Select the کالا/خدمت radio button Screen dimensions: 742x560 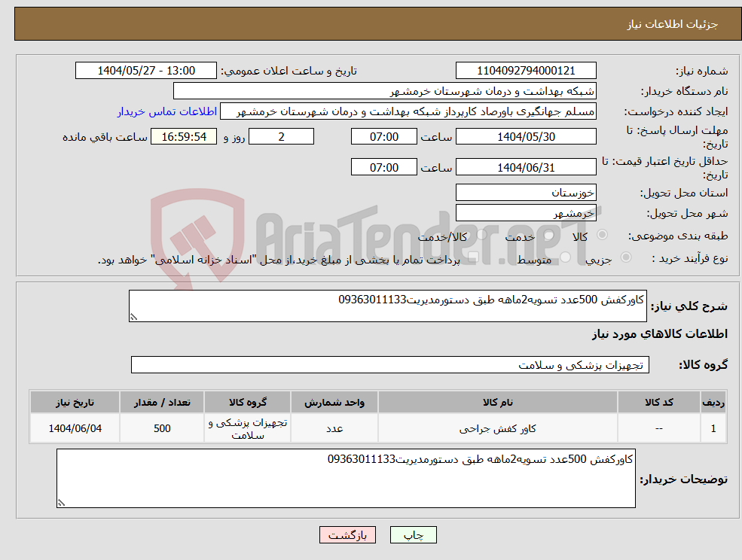click(483, 234)
